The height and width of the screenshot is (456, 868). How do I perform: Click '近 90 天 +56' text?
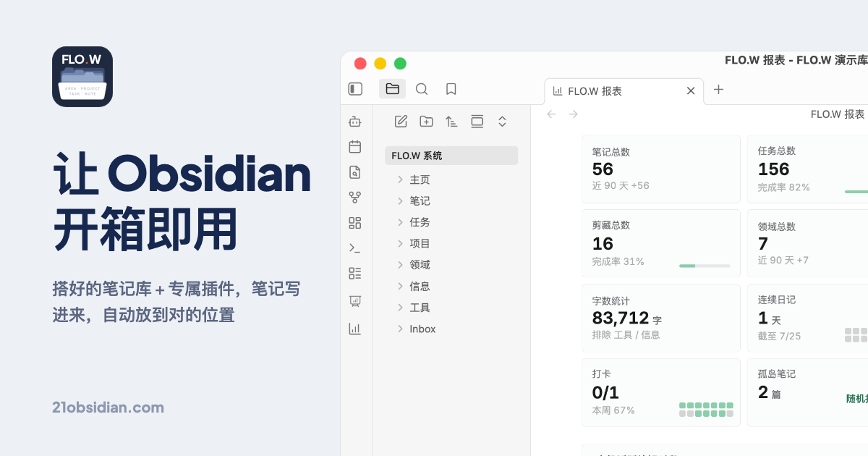pyautogui.click(x=621, y=186)
